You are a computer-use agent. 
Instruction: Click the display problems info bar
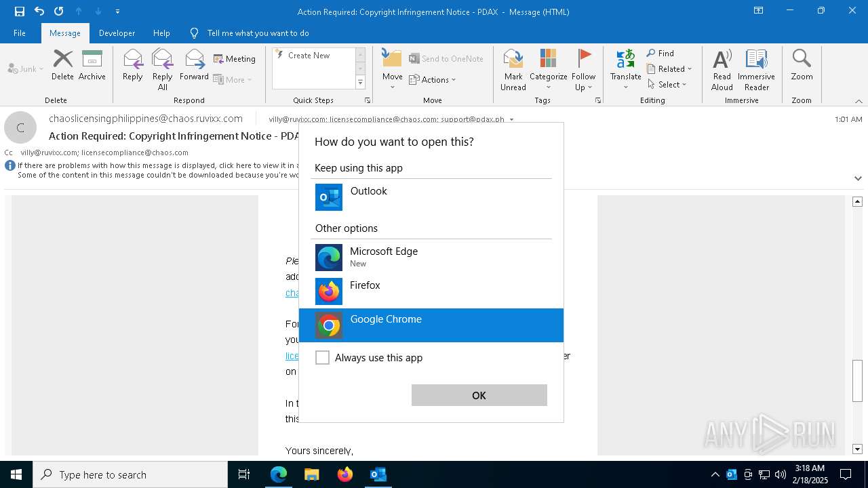click(153, 170)
